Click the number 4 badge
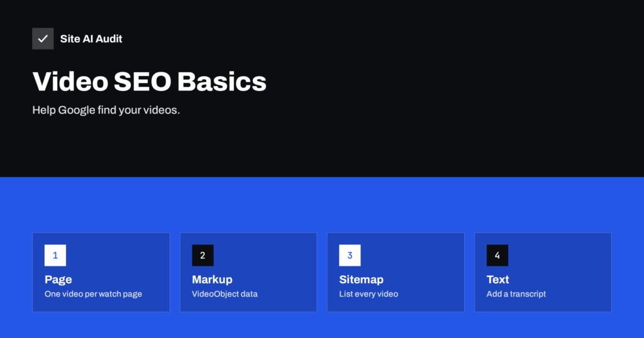This screenshot has width=644, height=338. (497, 255)
